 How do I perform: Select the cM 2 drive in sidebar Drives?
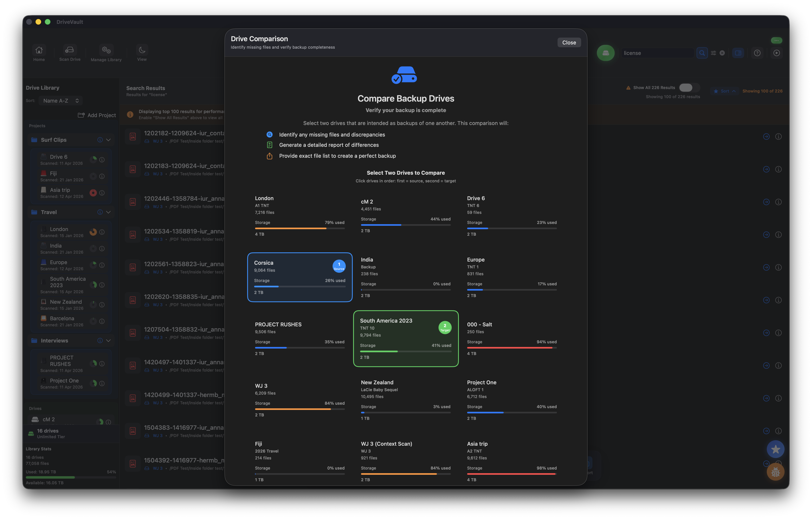tap(71, 419)
